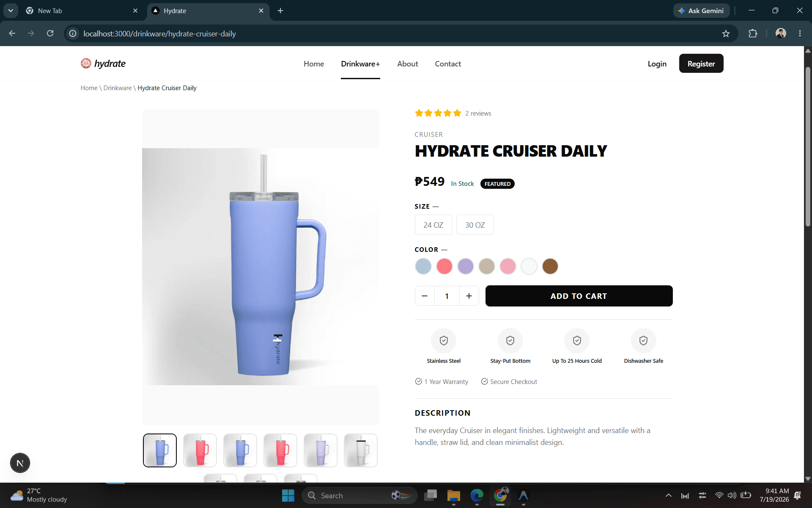This screenshot has width=812, height=508.
Task: Click the Stay-Put Bottom shield icon
Action: [510, 341]
